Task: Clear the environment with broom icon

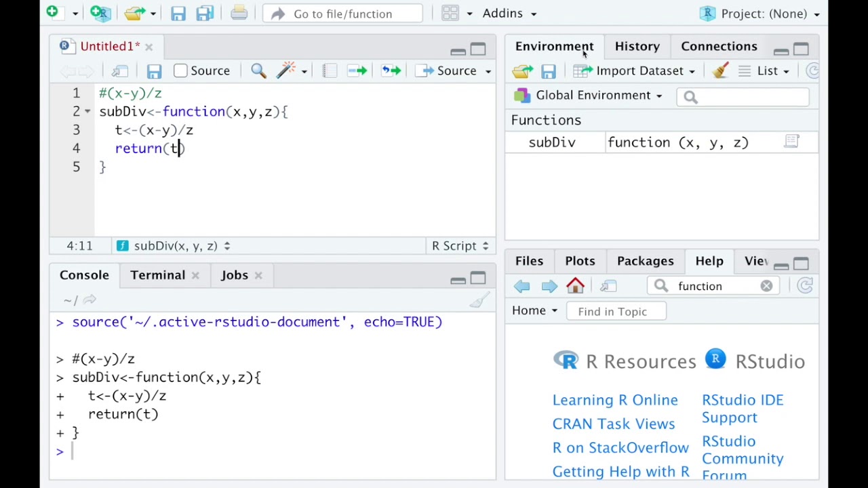Action: pos(720,70)
